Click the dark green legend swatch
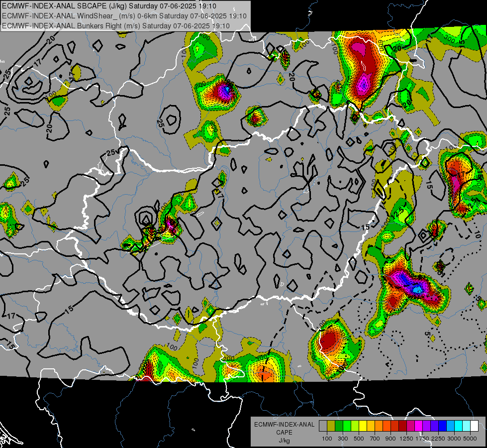487x448 pixels. [x=339, y=426]
